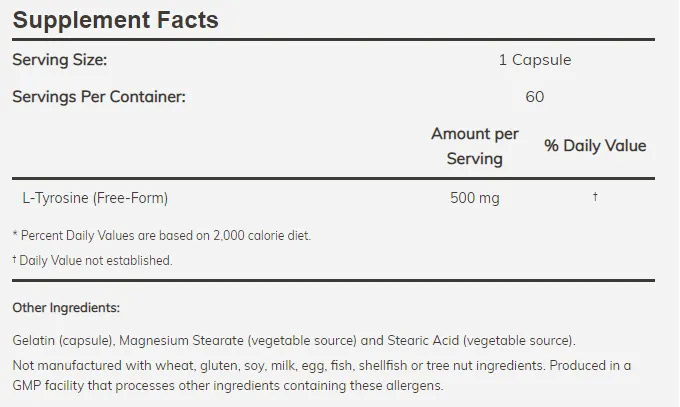
Task: Click the % Daily Value column header
Action: click(595, 146)
